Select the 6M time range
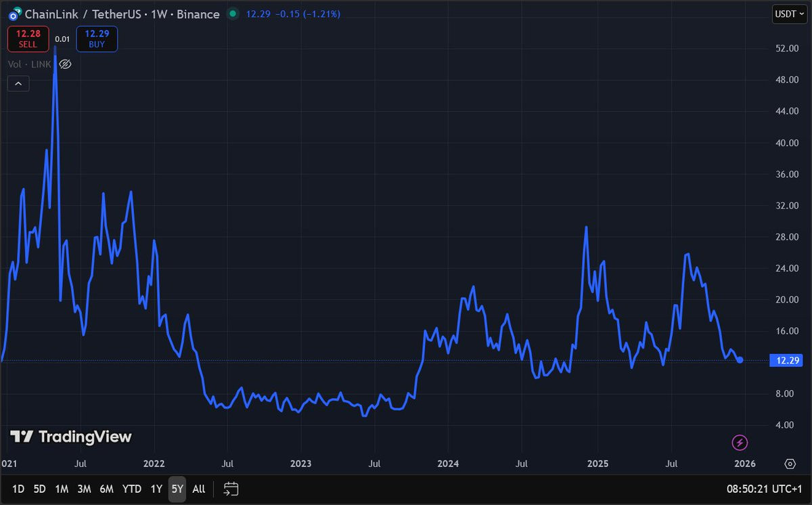The height and width of the screenshot is (505, 812). [x=106, y=489]
